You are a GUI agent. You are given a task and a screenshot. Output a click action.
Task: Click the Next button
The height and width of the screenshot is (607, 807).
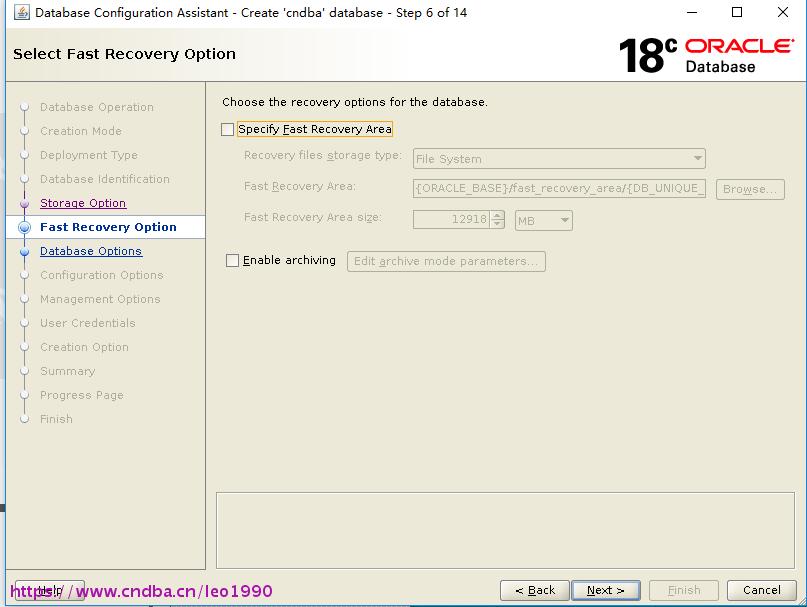(606, 590)
